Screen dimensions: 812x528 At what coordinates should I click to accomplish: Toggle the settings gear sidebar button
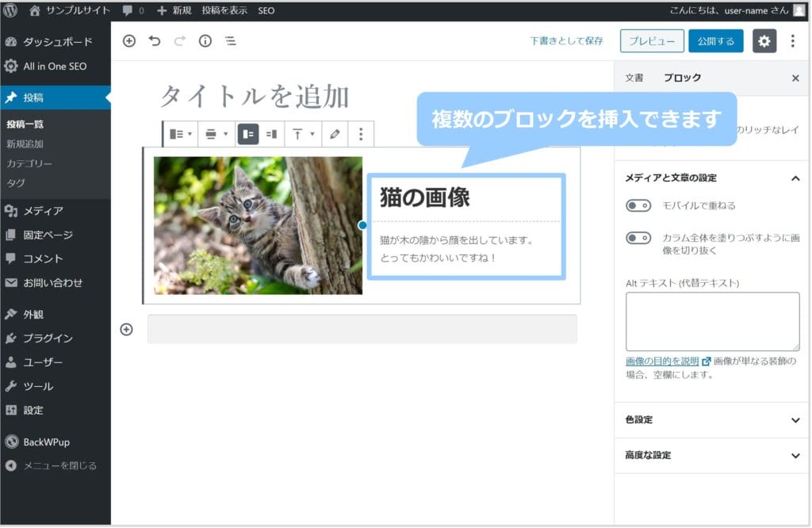pos(764,41)
